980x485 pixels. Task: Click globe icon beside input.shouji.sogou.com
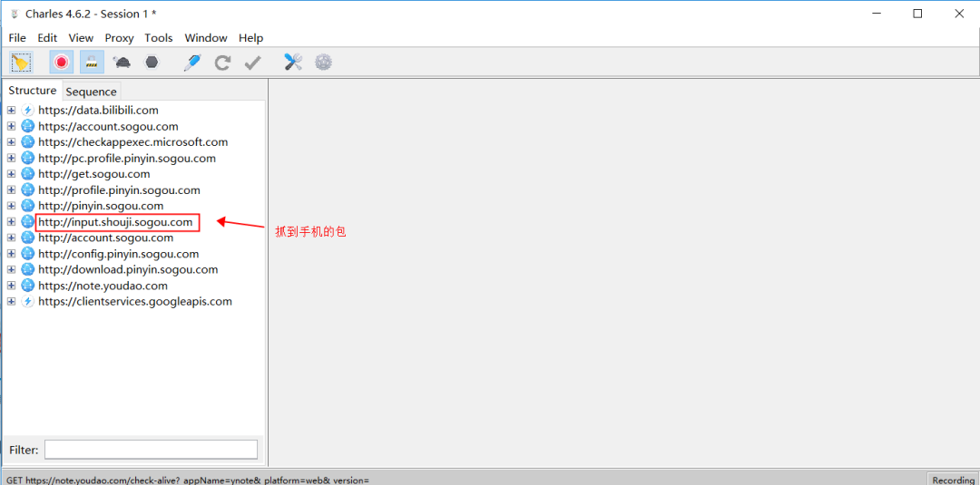click(x=27, y=221)
